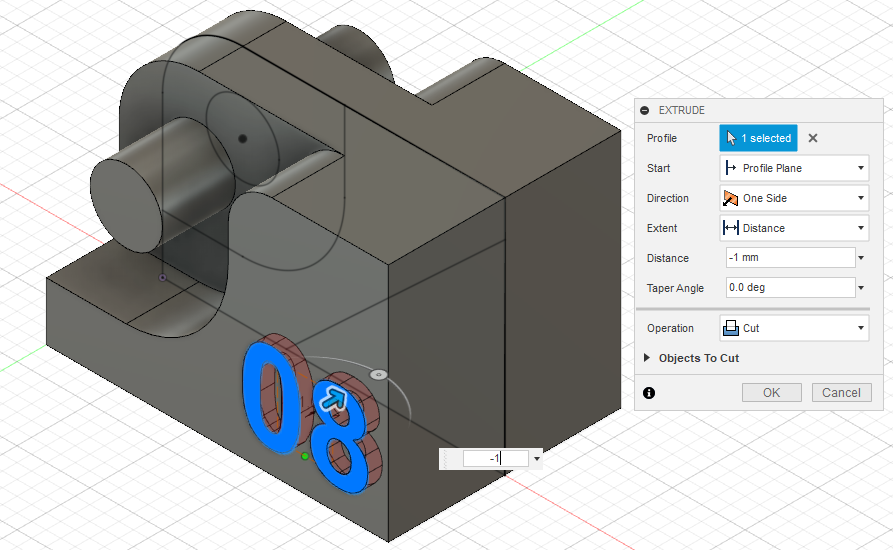Click the Profile '1 selected' button

[759, 138]
